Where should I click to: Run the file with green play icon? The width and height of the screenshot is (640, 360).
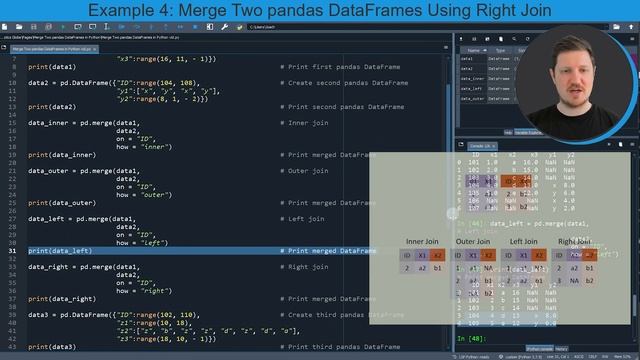pyautogui.click(x=63, y=27)
